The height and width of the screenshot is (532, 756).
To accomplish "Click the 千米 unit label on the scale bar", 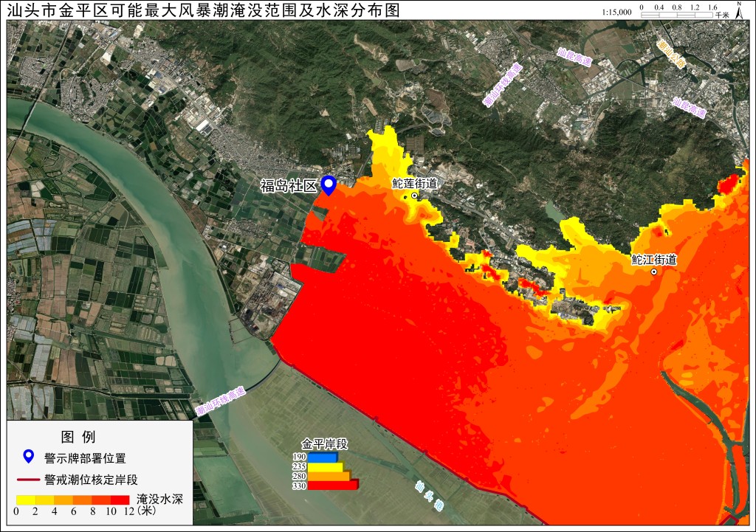I will 722,15.
